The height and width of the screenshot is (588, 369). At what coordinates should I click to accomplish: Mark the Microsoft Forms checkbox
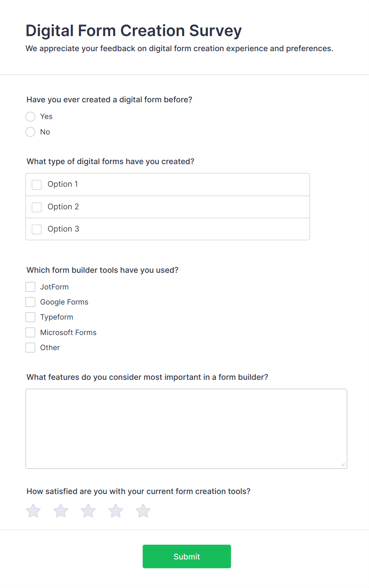[x=31, y=332]
